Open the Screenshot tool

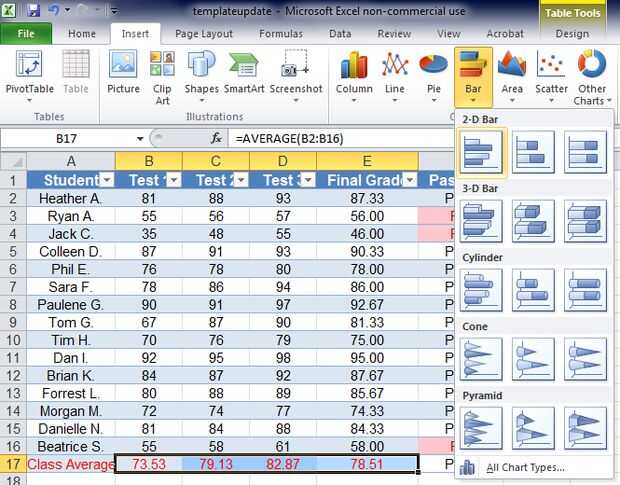click(x=296, y=75)
